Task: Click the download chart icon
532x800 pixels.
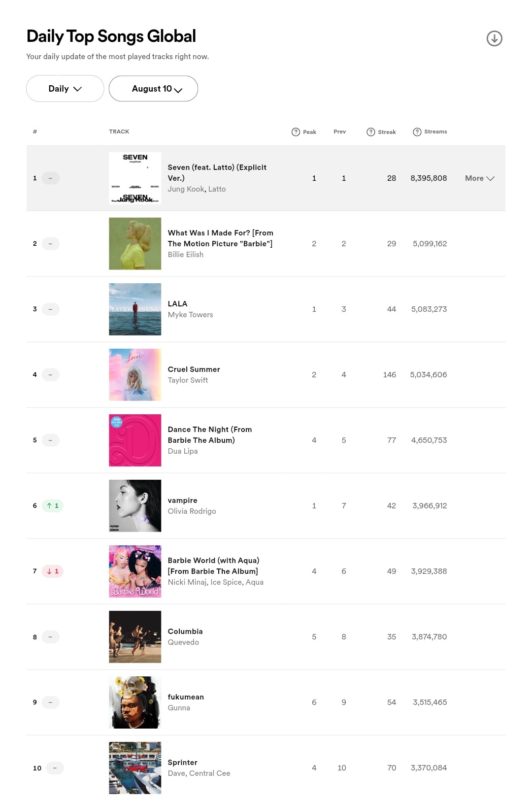Action: point(494,38)
